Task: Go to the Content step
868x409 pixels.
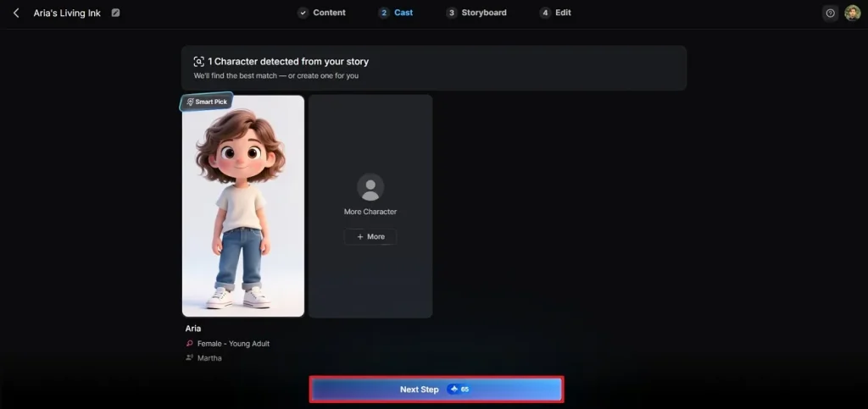Action: pos(321,13)
